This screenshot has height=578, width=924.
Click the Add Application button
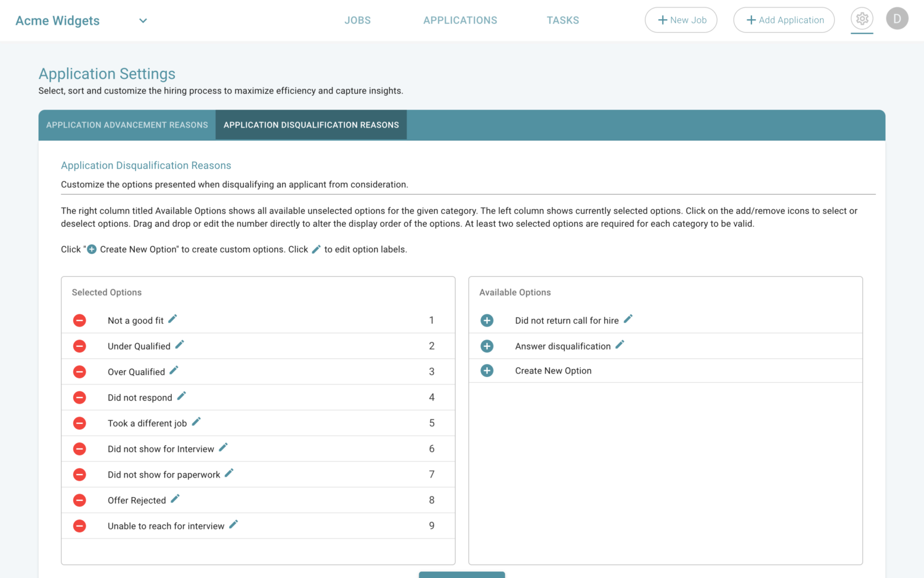tap(784, 20)
